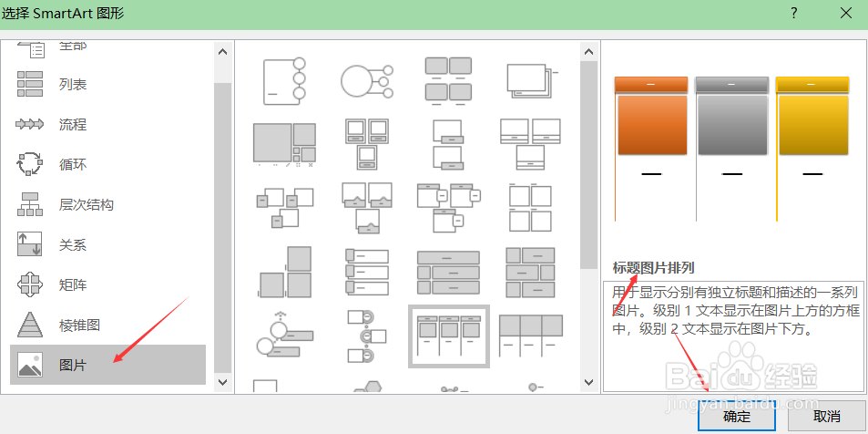The width and height of the screenshot is (868, 434).
Task: Click 确定 to insert the SmartArt
Action: pos(737,416)
